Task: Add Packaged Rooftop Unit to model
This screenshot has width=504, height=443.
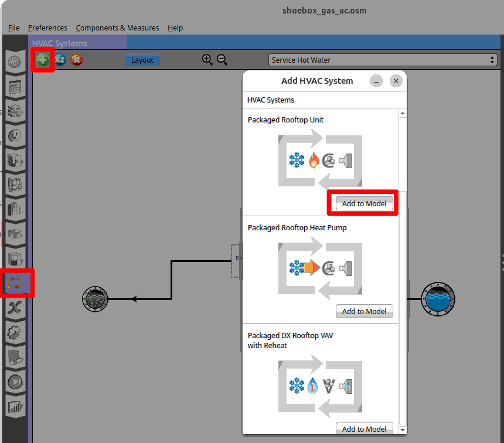Action: pos(364,203)
